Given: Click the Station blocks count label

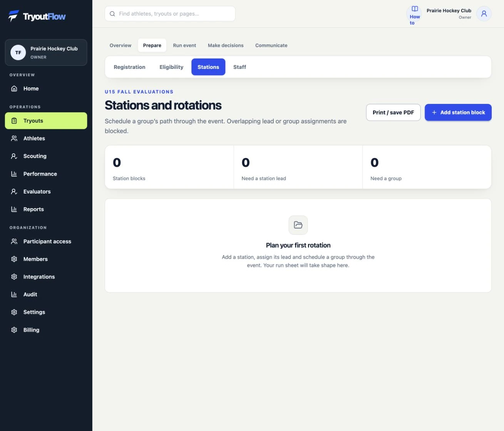Looking at the screenshot, I should click(x=129, y=179).
